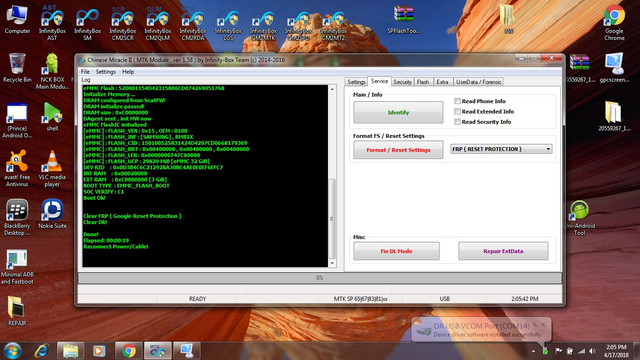Open the Windows Start menu

[13, 351]
